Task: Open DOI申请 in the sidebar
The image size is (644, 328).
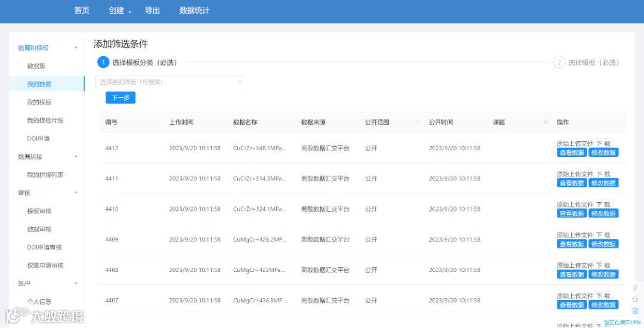Action: click(39, 138)
